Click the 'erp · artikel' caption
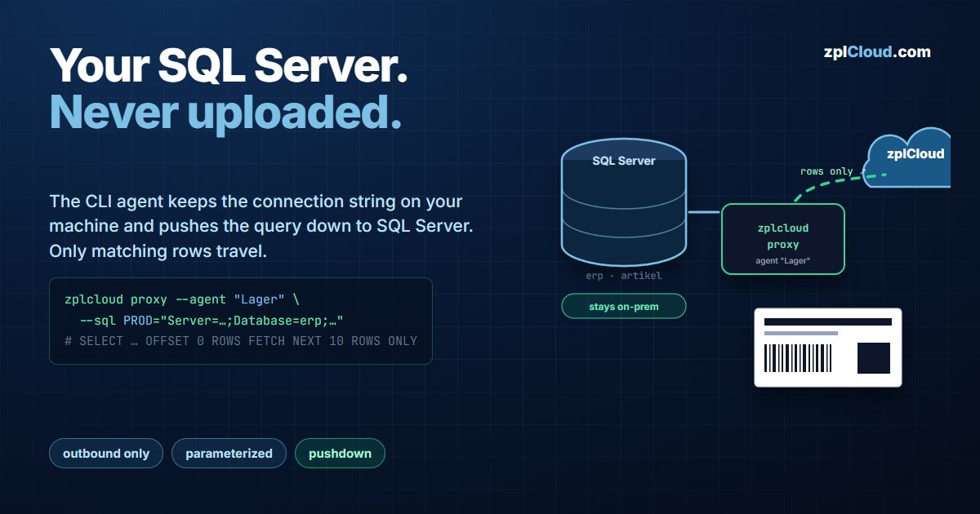Image resolution: width=980 pixels, height=514 pixels. 624,276
